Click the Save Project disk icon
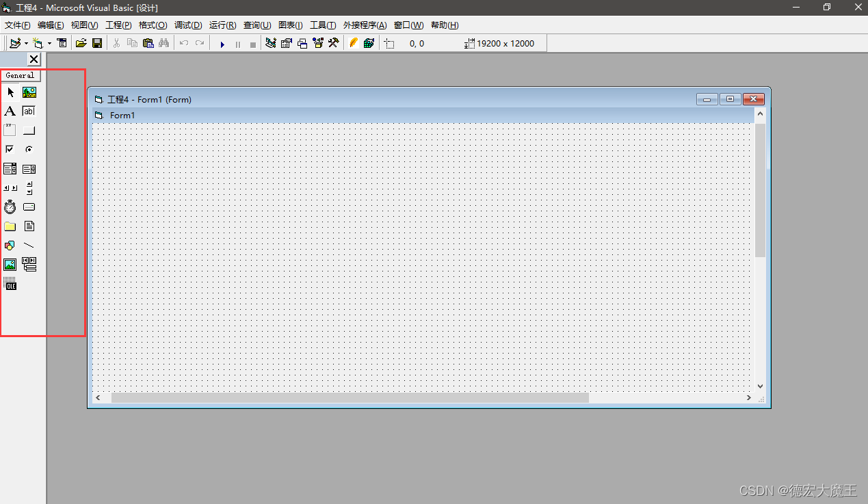Image resolution: width=868 pixels, height=504 pixels. pos(97,43)
